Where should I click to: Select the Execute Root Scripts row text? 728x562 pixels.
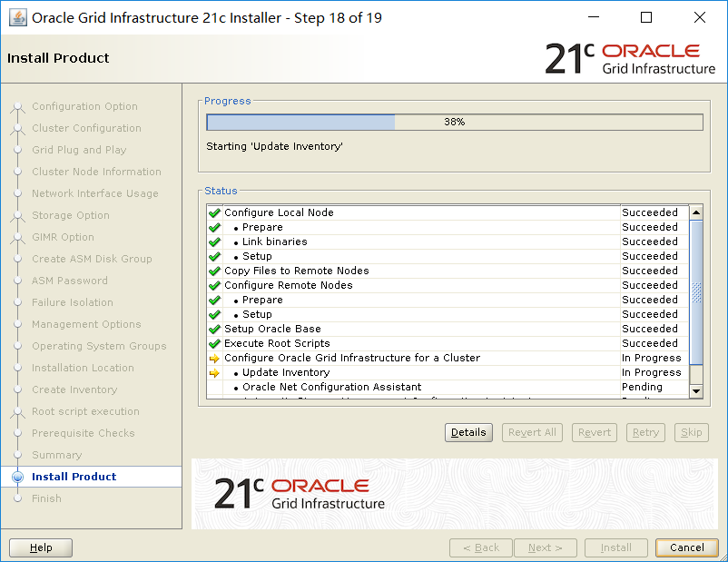click(277, 343)
